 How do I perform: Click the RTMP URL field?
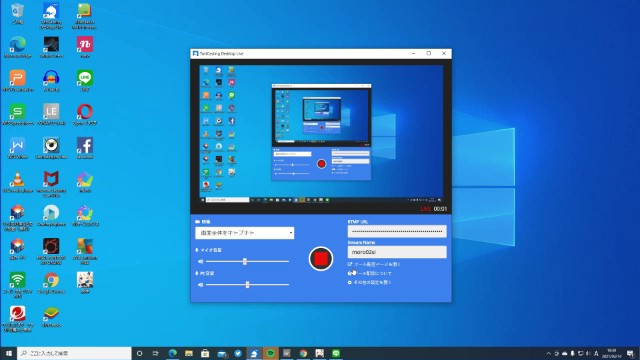[x=397, y=231]
